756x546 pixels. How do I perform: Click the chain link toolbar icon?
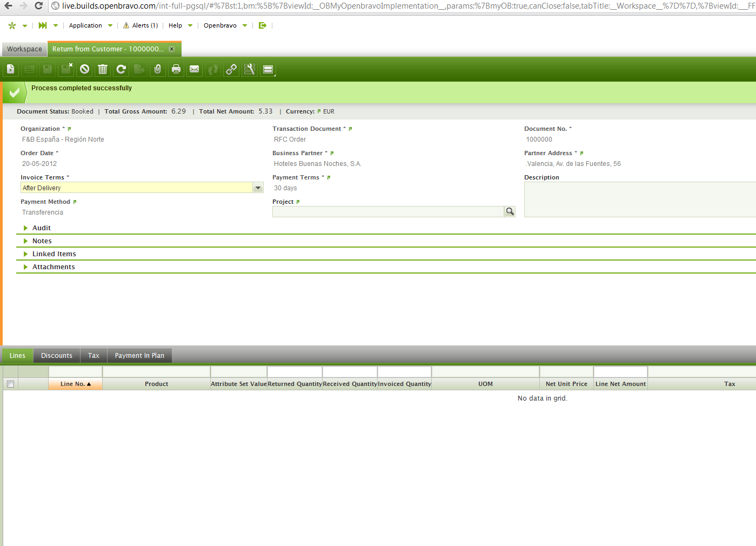click(231, 69)
